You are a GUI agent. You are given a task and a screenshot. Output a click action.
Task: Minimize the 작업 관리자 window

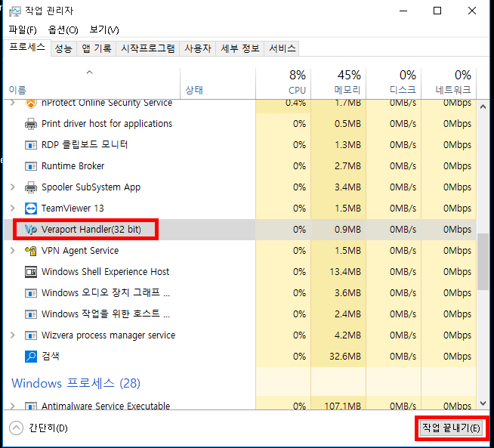tap(403, 11)
